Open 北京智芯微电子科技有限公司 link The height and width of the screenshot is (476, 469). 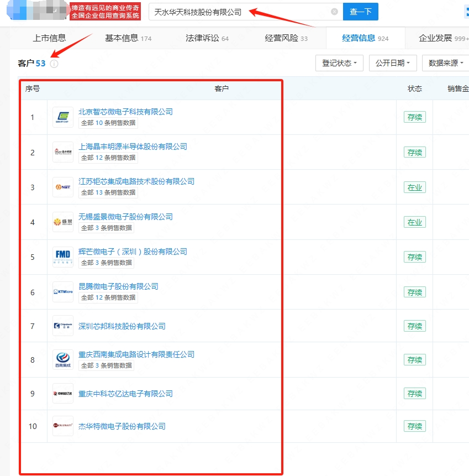(125, 112)
